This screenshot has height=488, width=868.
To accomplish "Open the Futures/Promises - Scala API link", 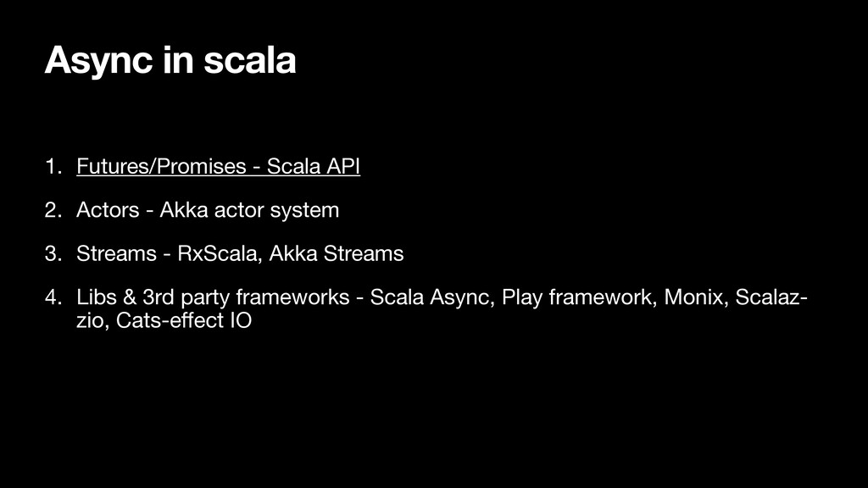I will pos(218,166).
